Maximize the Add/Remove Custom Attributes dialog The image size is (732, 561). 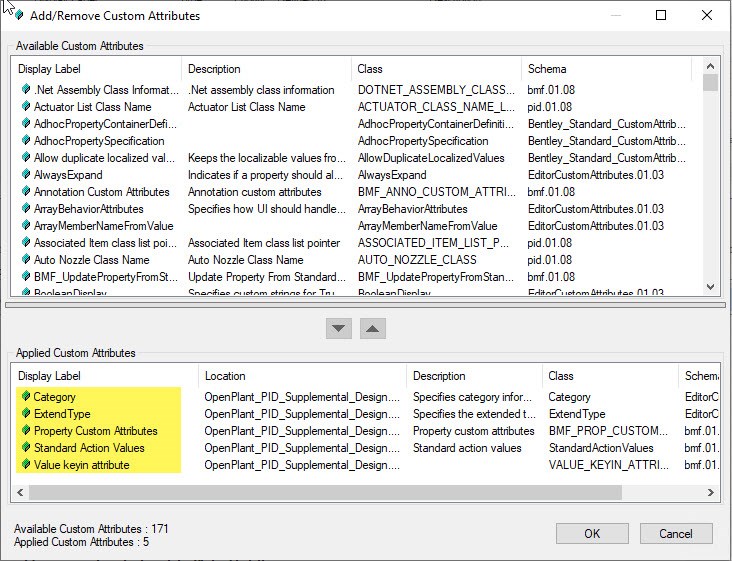661,15
